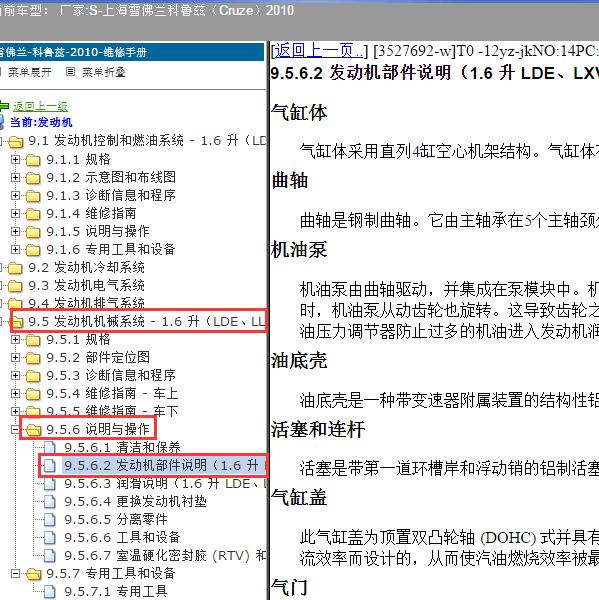Click document icon of 9.5.6.6 工具和设备
The image size is (599, 600).
point(50,538)
